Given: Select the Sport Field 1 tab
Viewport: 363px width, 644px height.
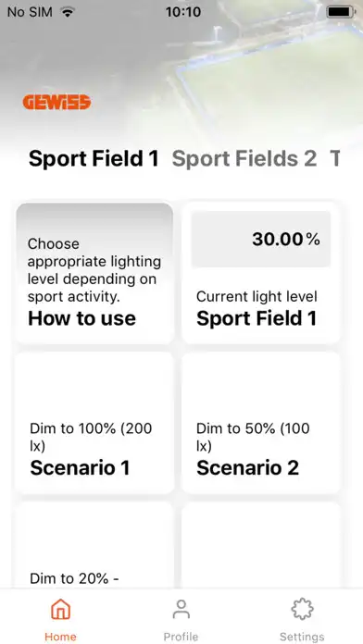Looking at the screenshot, I should click(x=94, y=158).
